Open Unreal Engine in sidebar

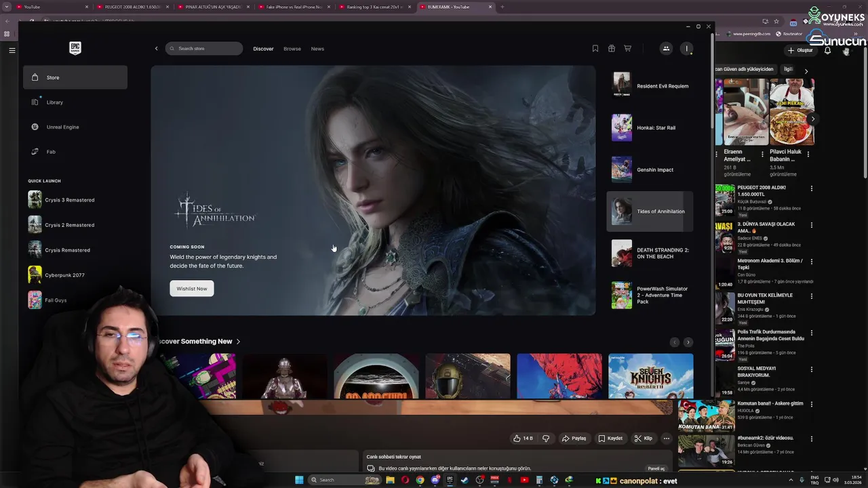tap(75, 127)
